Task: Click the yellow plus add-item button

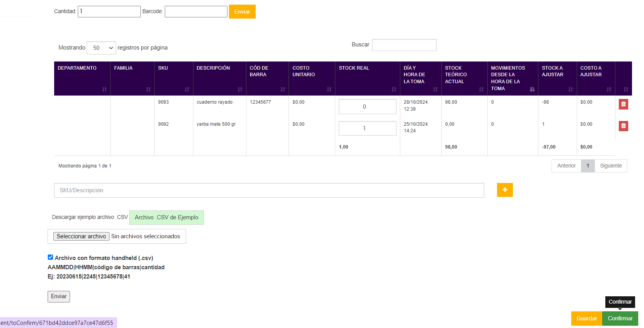Action: click(504, 190)
